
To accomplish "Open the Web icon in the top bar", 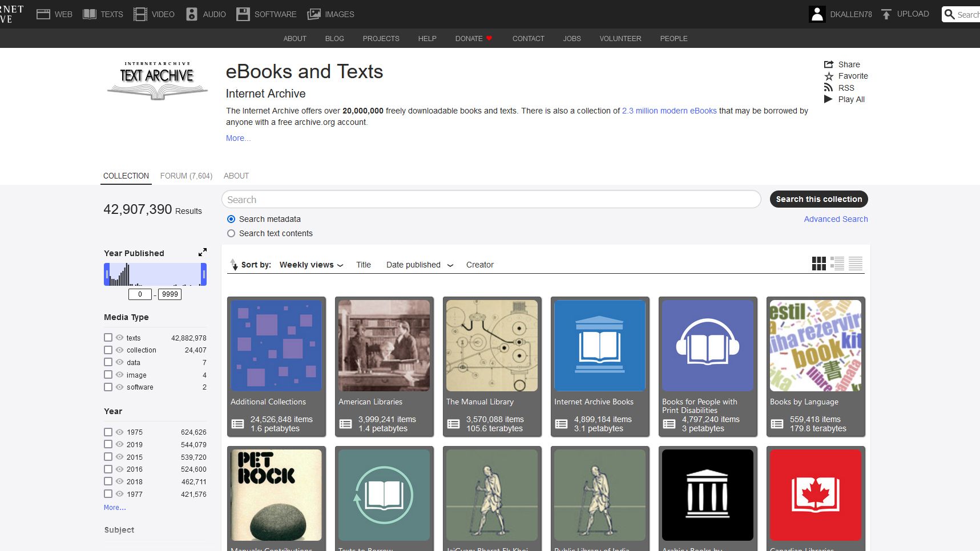I will (x=43, y=14).
